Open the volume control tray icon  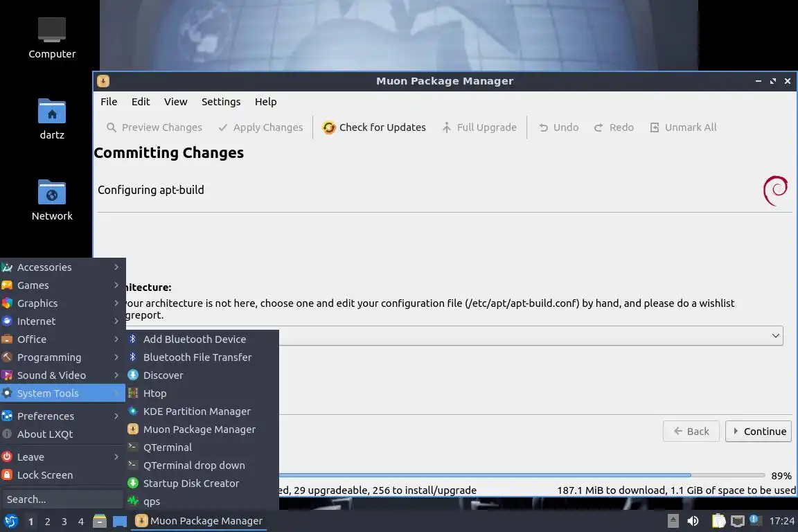(693, 521)
